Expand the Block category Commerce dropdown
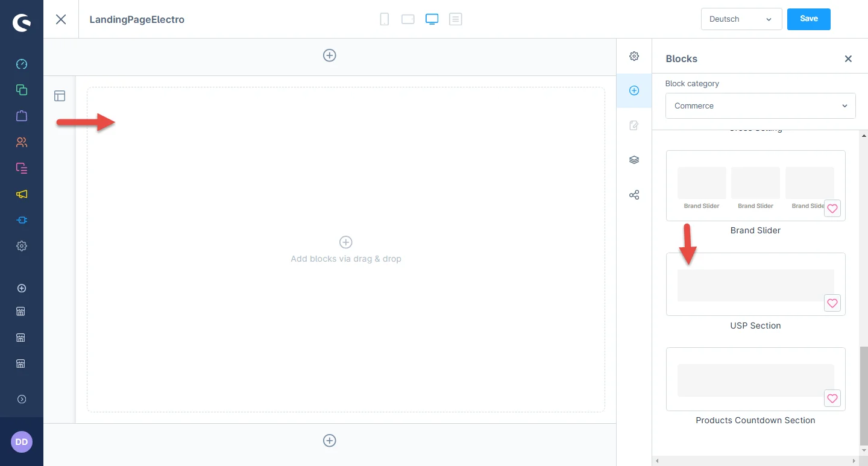Viewport: 868px width, 466px height. [760, 106]
